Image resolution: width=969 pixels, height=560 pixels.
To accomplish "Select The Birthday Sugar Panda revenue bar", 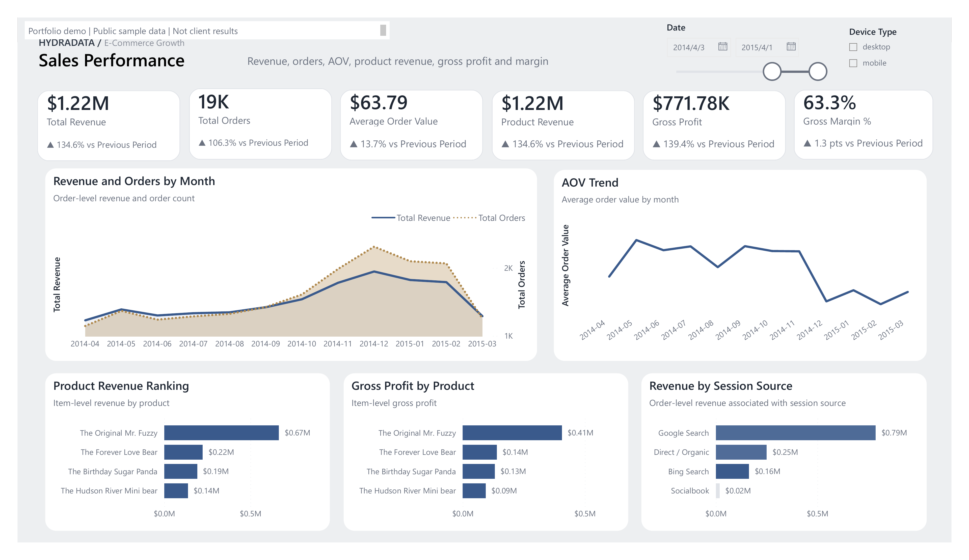I will coord(180,471).
